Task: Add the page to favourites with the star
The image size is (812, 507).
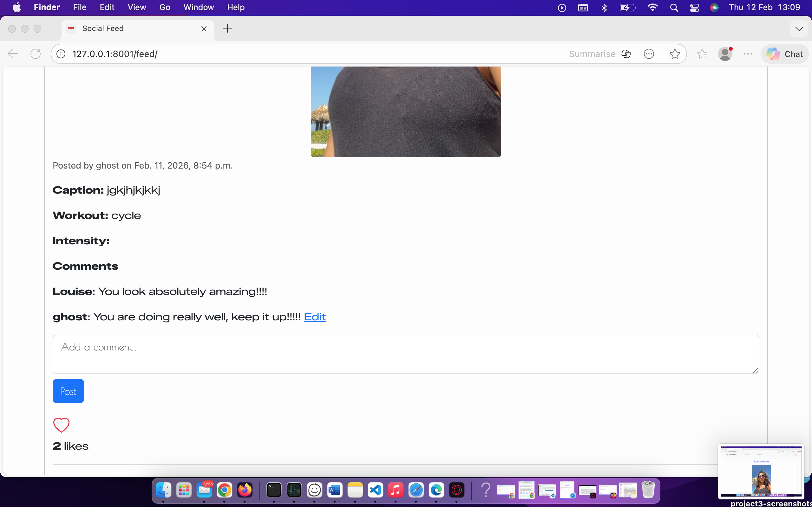Action: 675,54
